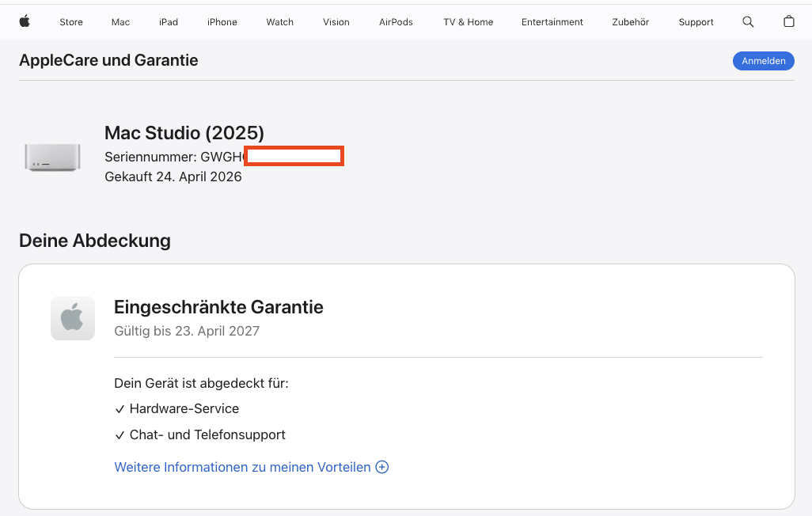Open the search magnifier icon

coord(748,21)
